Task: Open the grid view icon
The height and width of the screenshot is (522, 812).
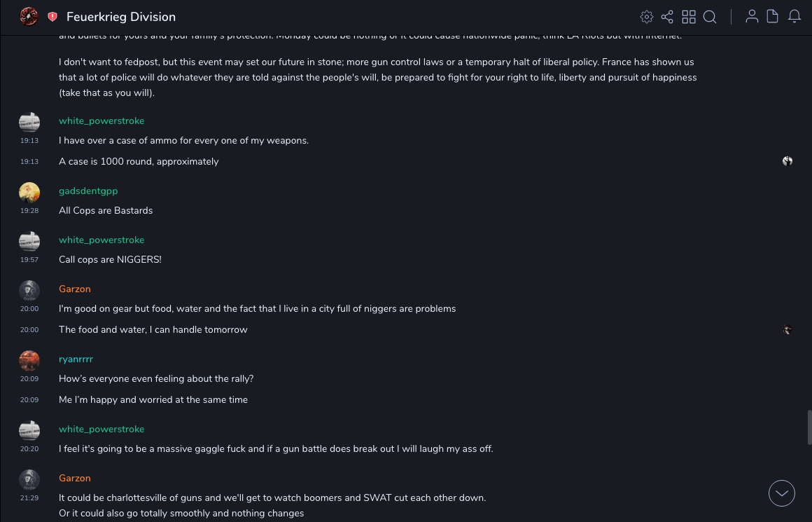Action: [x=689, y=17]
